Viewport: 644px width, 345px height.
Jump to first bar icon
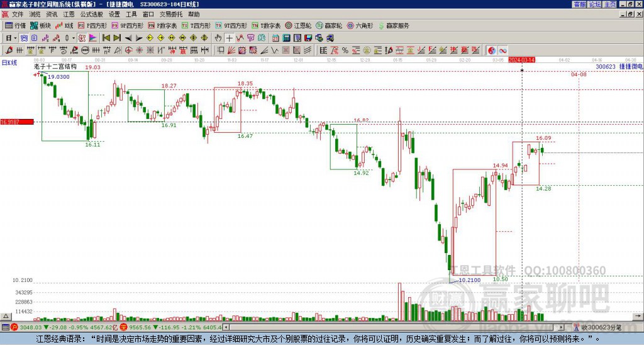coord(106,38)
